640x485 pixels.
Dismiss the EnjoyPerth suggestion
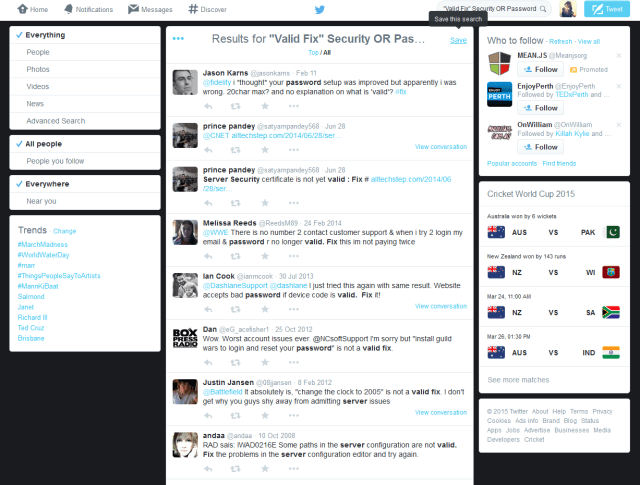[619, 86]
